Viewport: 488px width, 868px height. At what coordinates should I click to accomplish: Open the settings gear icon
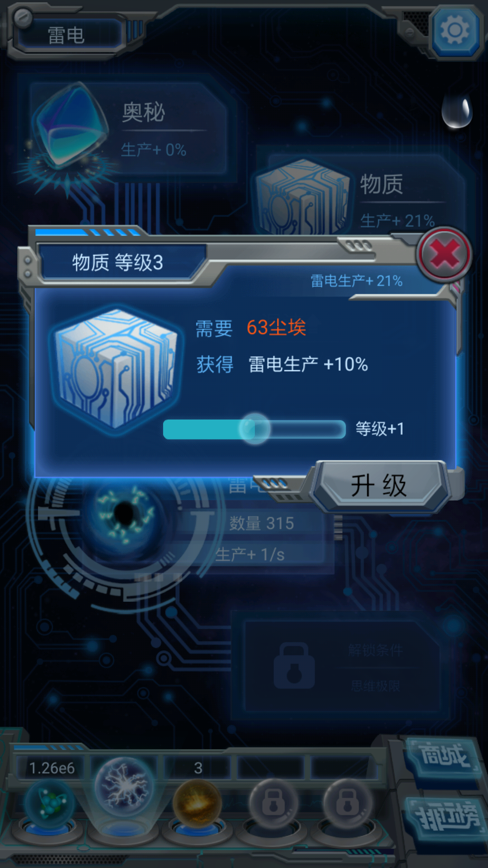tap(455, 31)
